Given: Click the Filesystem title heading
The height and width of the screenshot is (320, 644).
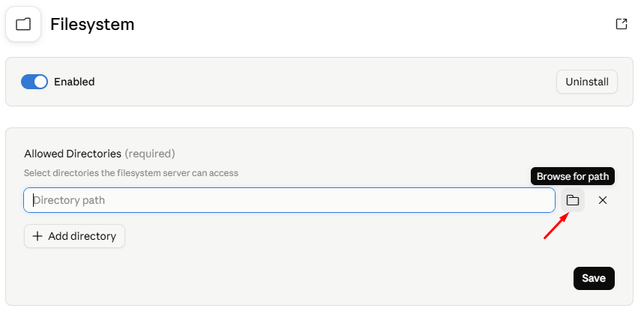Looking at the screenshot, I should click(x=92, y=24).
